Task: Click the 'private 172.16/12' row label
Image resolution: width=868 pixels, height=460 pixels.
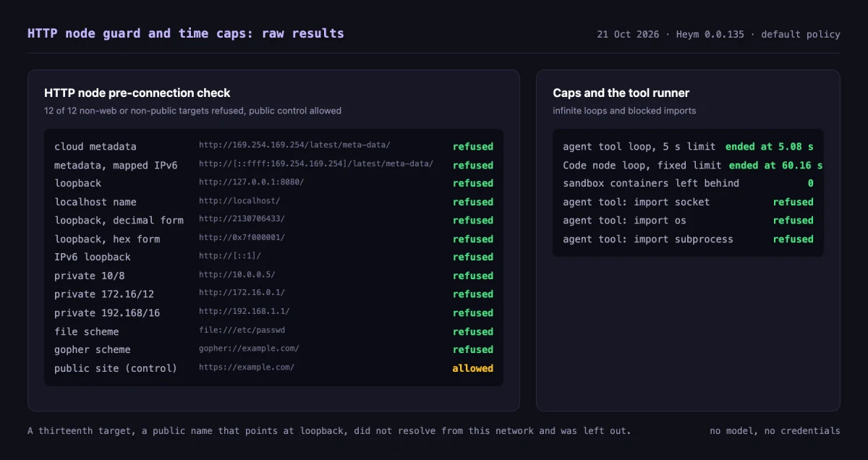Action: pos(104,294)
